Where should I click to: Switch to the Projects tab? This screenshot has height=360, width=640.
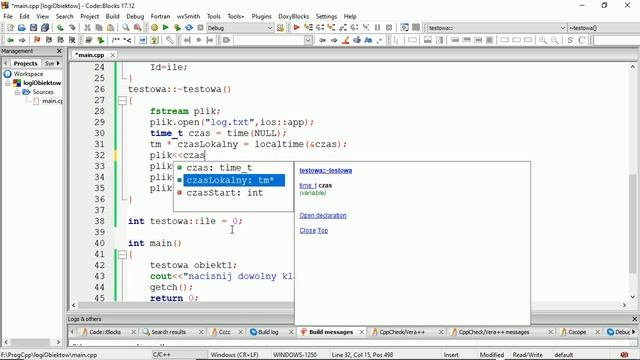coord(25,63)
